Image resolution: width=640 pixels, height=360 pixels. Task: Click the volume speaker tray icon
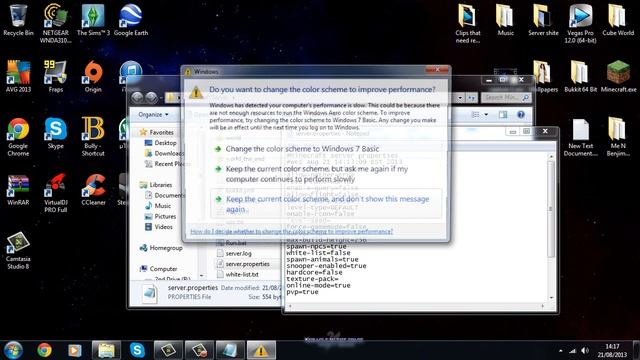click(585, 351)
